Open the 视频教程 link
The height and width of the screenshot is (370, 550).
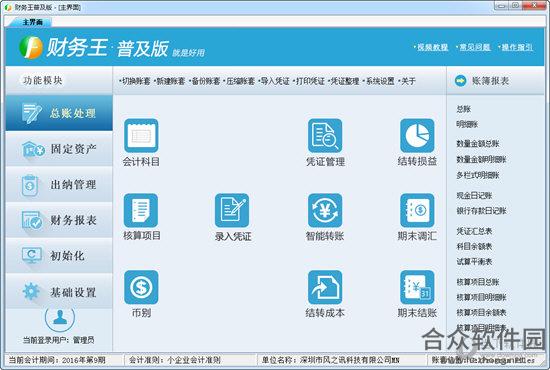[x=432, y=47]
